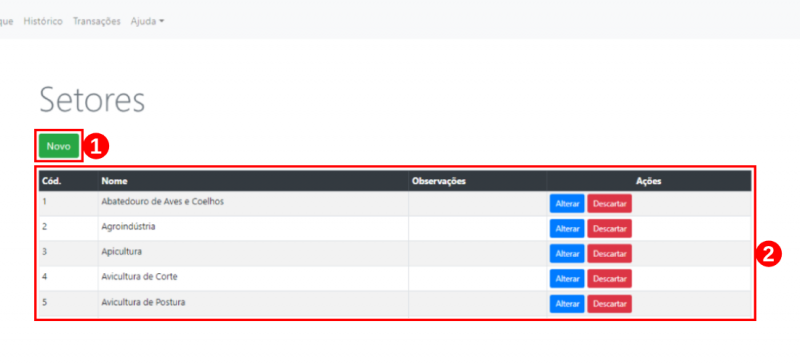Click Descartar for Agroindústria
Viewport: 800px width, 364px height.
point(609,229)
